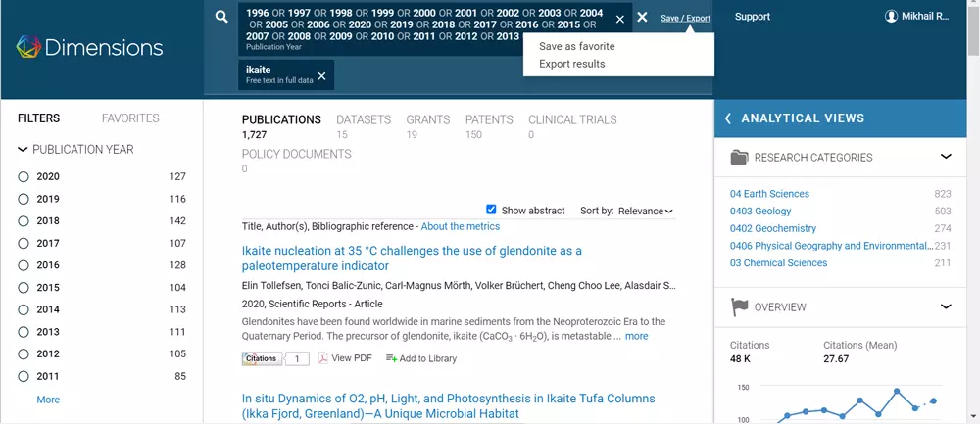Filter by 0402 Geochemistry category
The width and height of the screenshot is (980, 424).
(773, 228)
